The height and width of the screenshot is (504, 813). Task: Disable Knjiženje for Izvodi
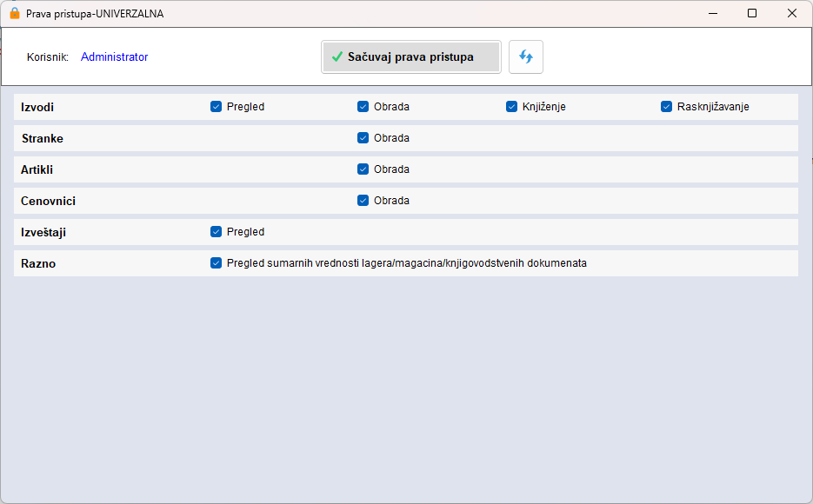pos(512,107)
